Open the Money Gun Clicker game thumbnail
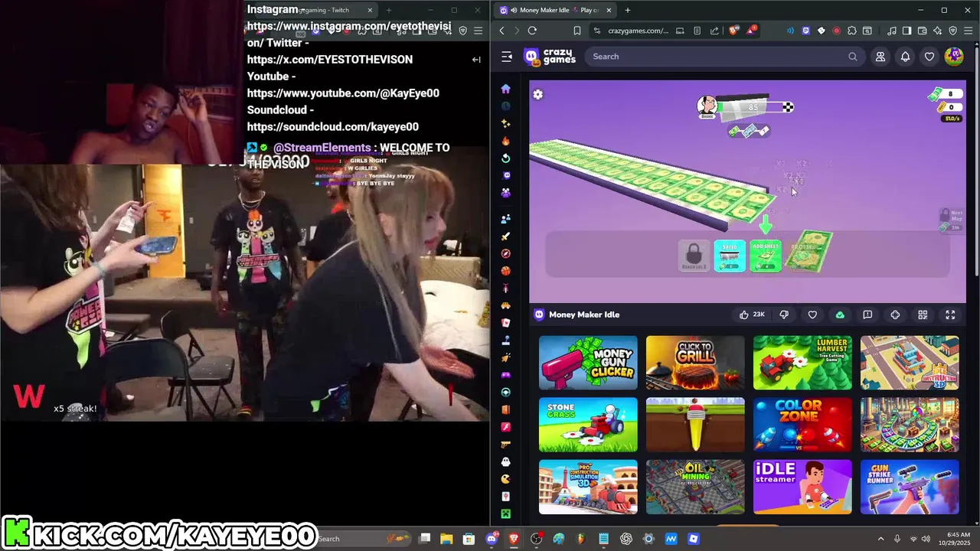Viewport: 980px width, 551px height. point(588,363)
